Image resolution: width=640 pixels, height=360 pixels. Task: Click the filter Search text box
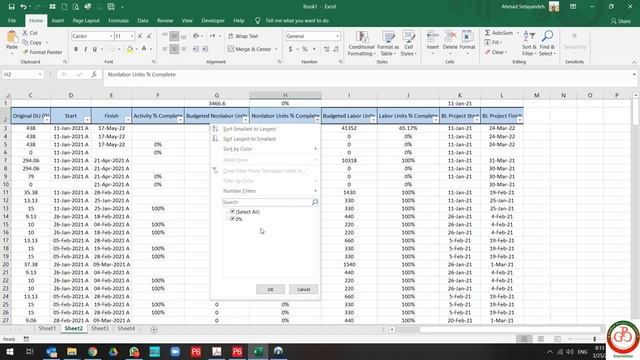(x=267, y=202)
